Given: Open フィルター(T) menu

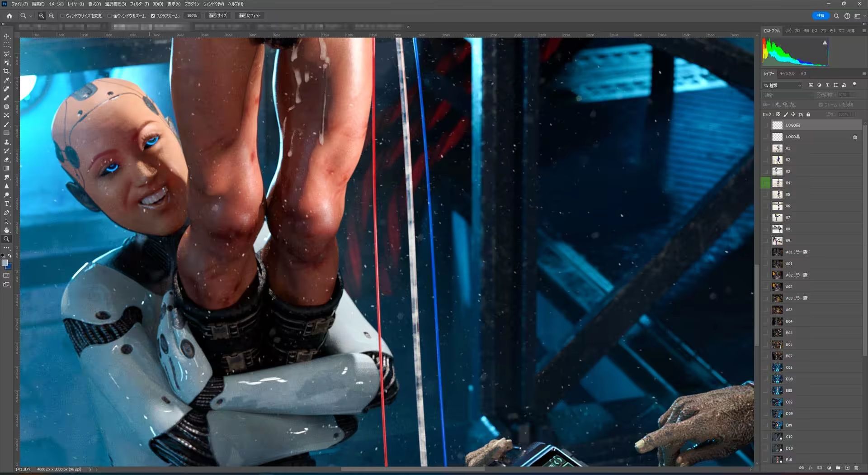Looking at the screenshot, I should 139,4.
